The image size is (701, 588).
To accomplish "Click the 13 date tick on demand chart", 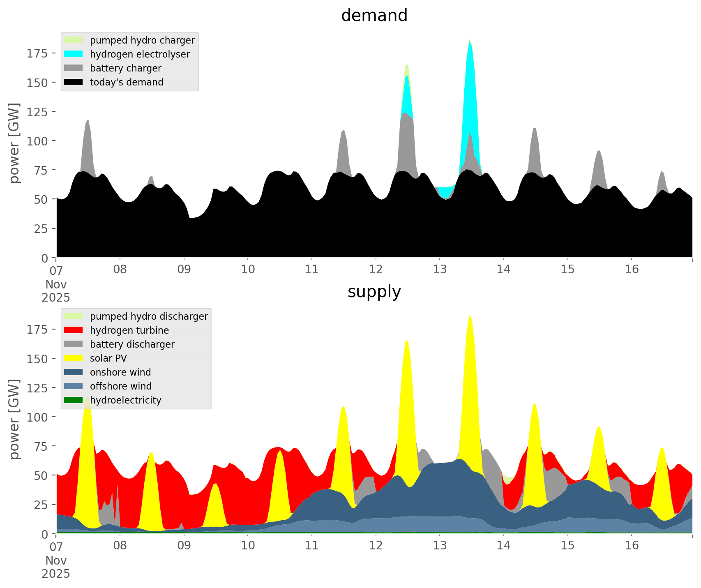I will (x=440, y=270).
